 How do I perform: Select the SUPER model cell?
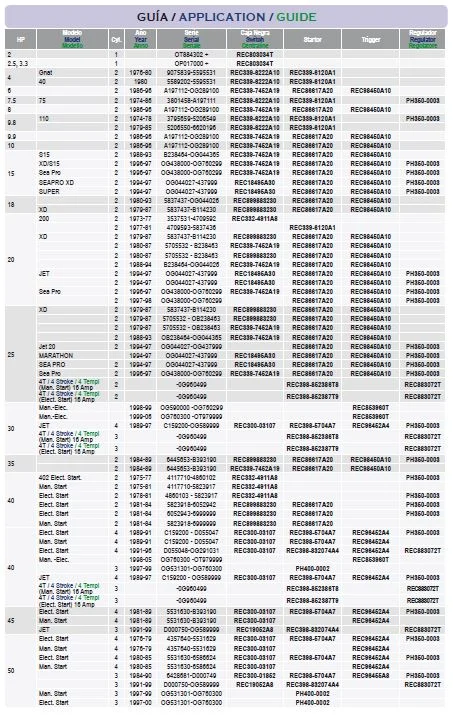(73, 192)
